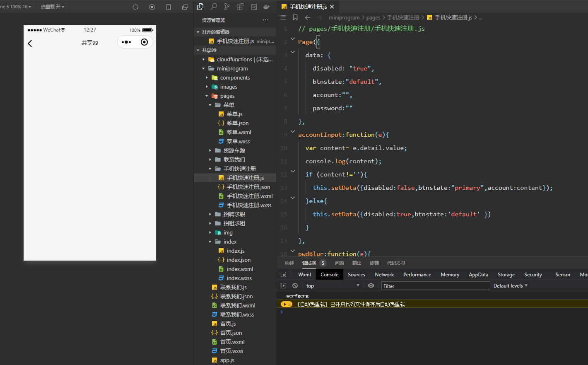This screenshot has width=588, height=365.
Task: Click the miniprogram breadcrumb link
Action: point(344,17)
